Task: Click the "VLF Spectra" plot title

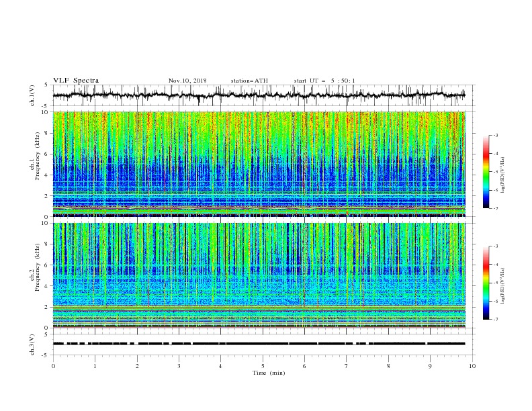Action: click(x=76, y=81)
